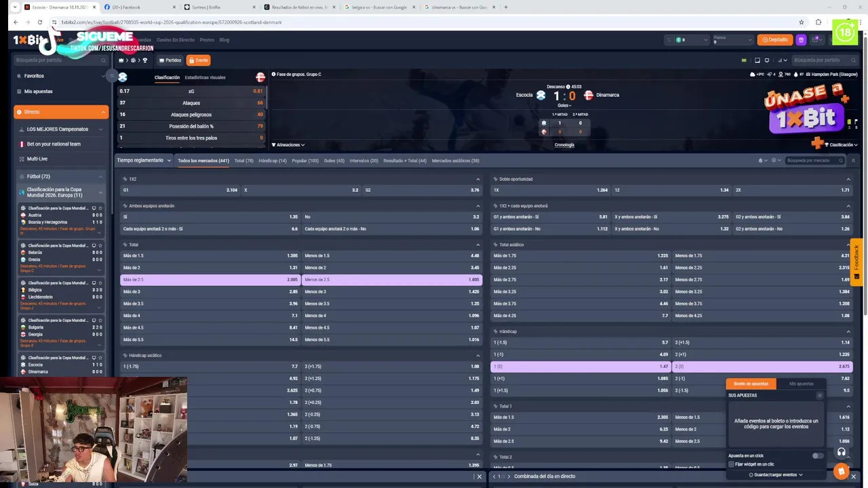Switch to Estadísticas visuales tab
The image size is (868, 488).
tap(205, 77)
